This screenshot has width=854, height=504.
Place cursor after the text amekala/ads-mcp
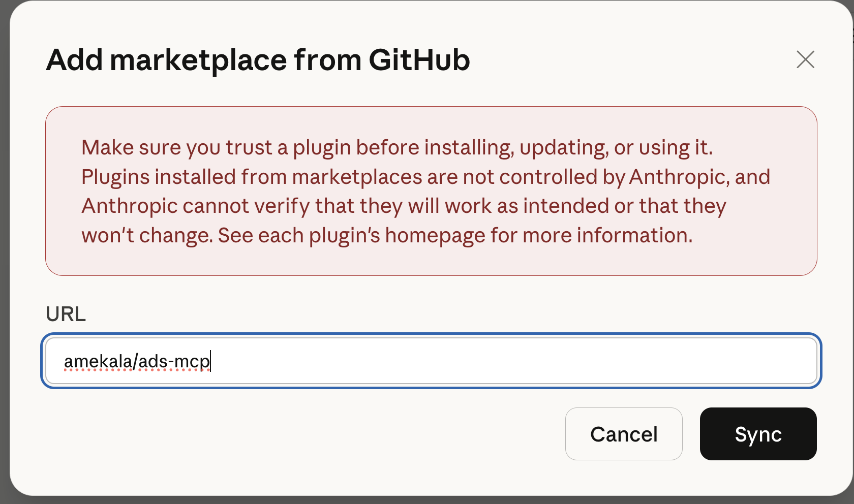[x=211, y=361]
